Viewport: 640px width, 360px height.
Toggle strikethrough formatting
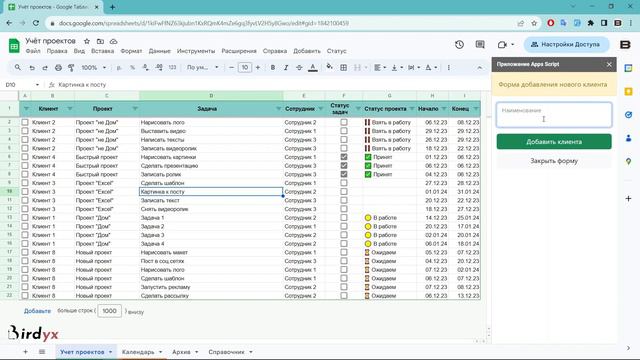(299, 67)
